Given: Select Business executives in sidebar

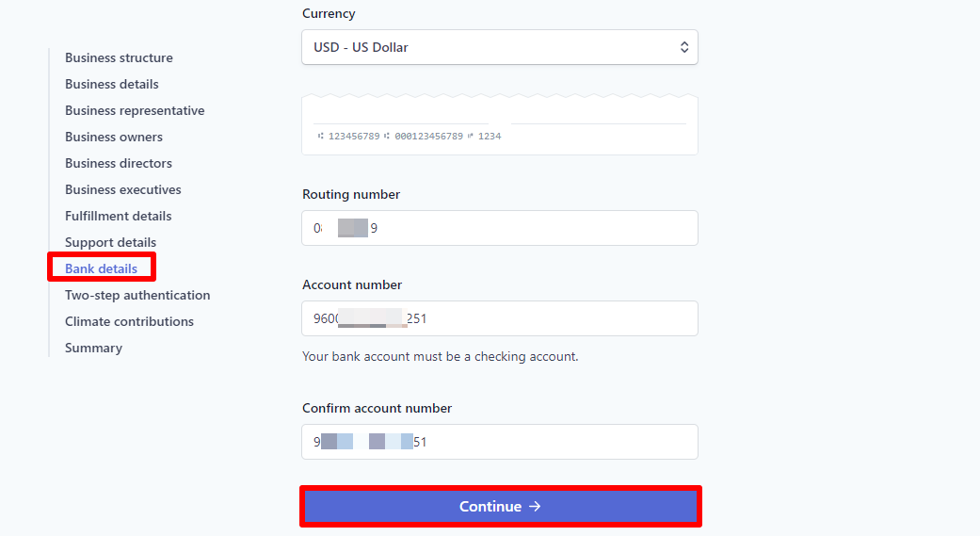Looking at the screenshot, I should point(122,189).
